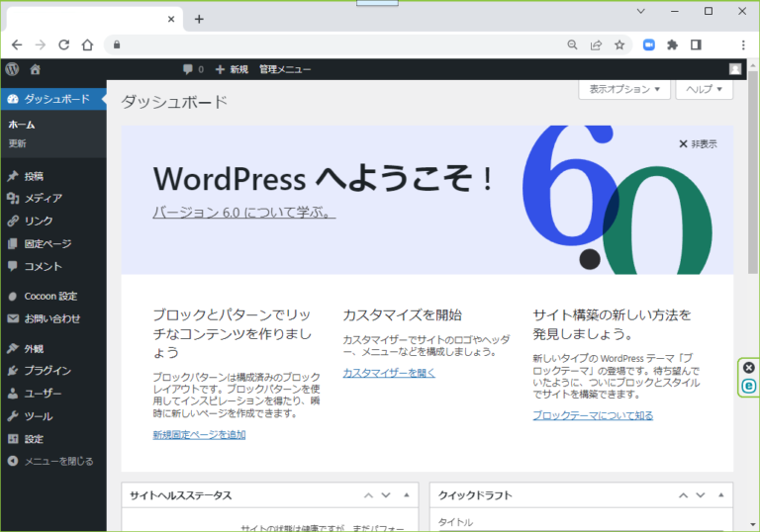Open コメント sidebar menu icon
Image resolution: width=760 pixels, height=532 pixels.
pos(13,266)
